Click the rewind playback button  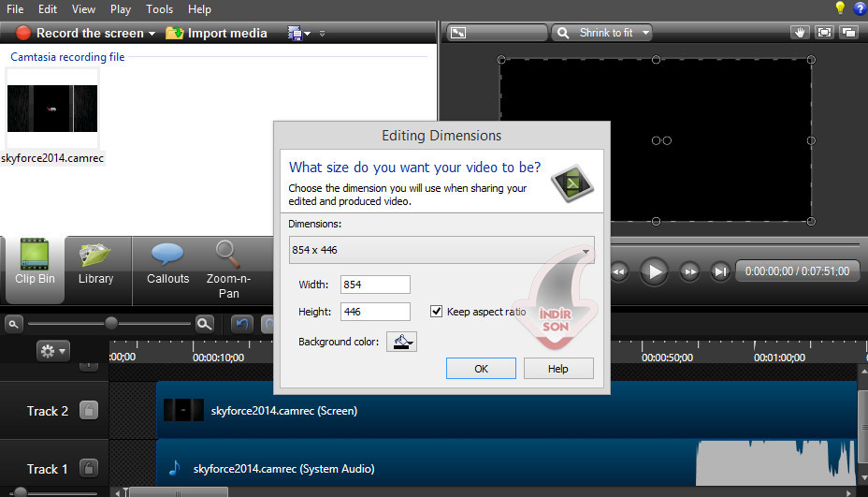click(x=619, y=271)
